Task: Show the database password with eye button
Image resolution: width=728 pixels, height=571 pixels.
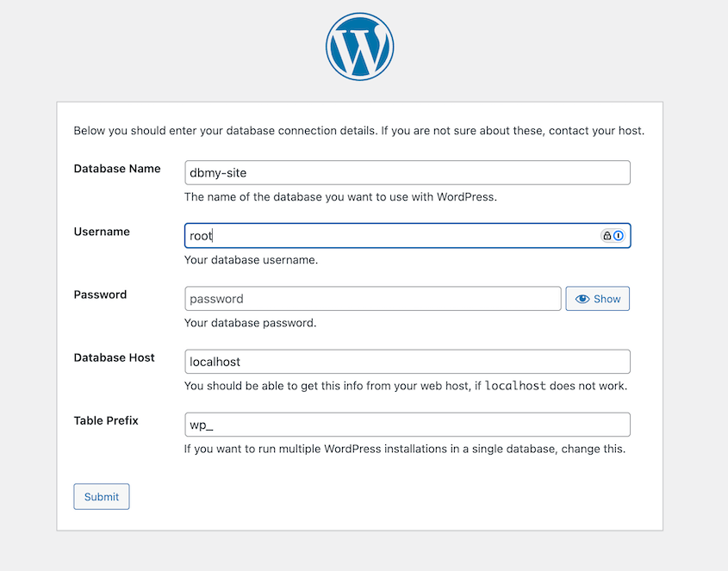Action: tap(597, 299)
